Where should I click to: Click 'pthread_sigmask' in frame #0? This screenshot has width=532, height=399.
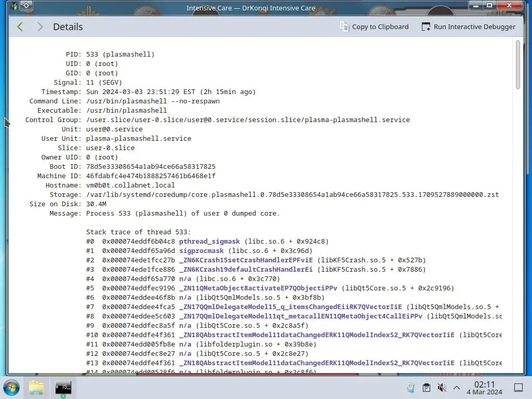(209, 241)
